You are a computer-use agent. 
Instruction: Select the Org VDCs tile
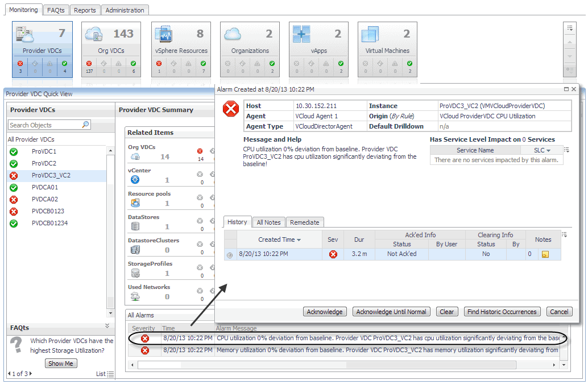pyautogui.click(x=111, y=49)
